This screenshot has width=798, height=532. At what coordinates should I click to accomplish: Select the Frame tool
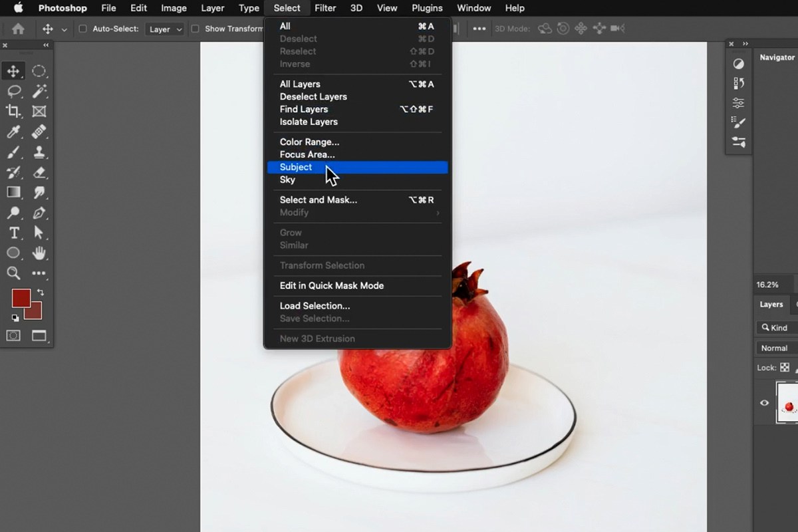(39, 111)
